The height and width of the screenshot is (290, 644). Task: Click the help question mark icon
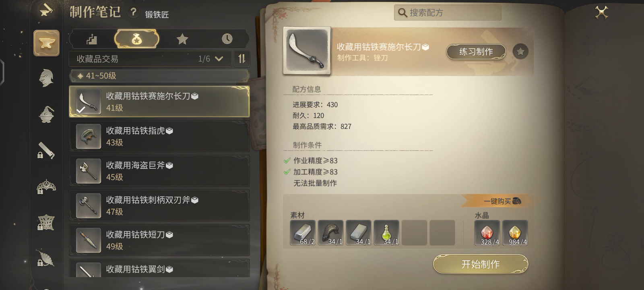(133, 12)
